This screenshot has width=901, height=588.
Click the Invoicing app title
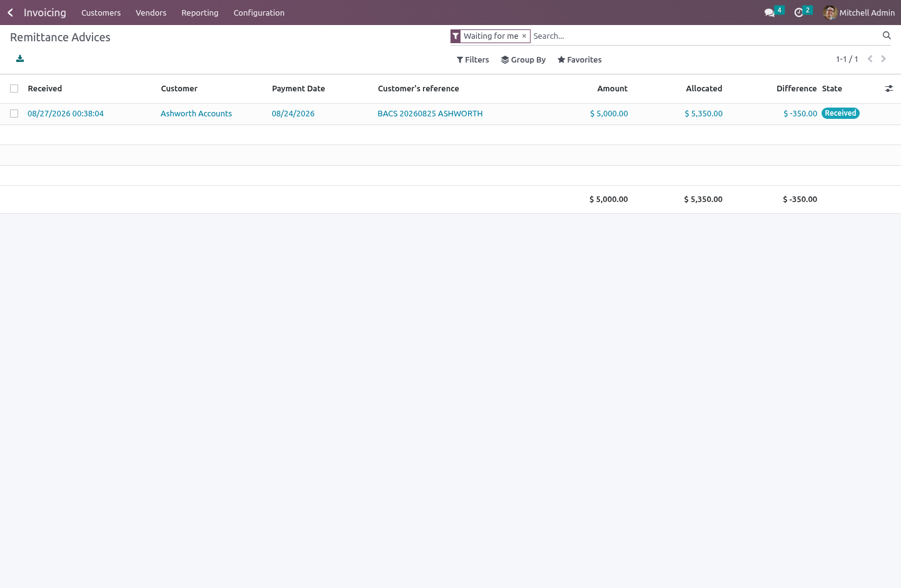[45, 13]
